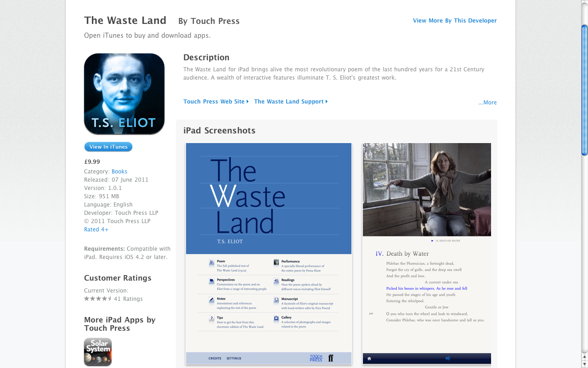Click the Books category link
The image size is (588, 368).
click(x=119, y=172)
